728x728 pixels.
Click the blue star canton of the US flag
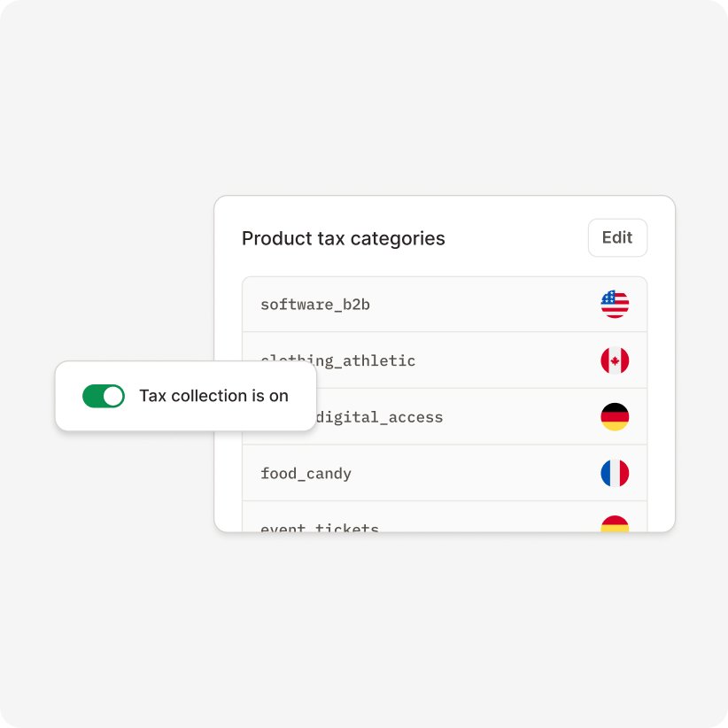point(608,298)
